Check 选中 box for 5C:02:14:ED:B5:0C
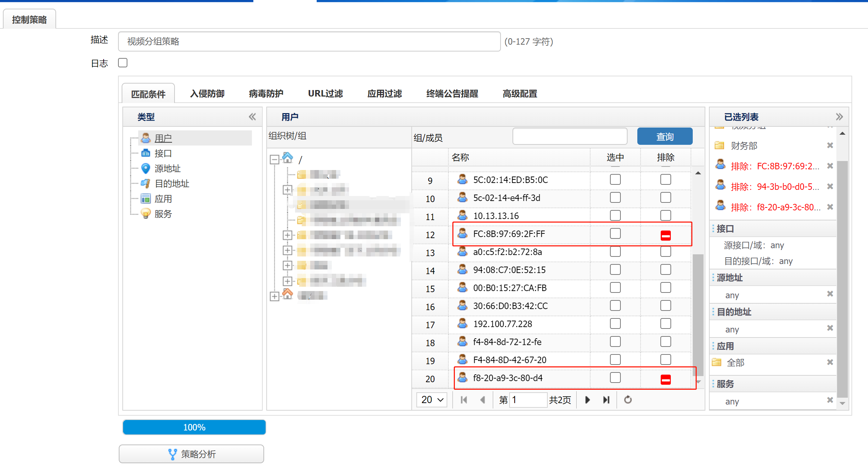This screenshot has width=868, height=469. pyautogui.click(x=615, y=179)
